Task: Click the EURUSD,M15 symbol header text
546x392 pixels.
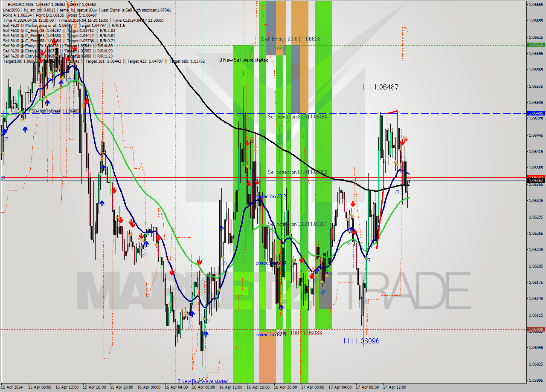Action: [21, 5]
